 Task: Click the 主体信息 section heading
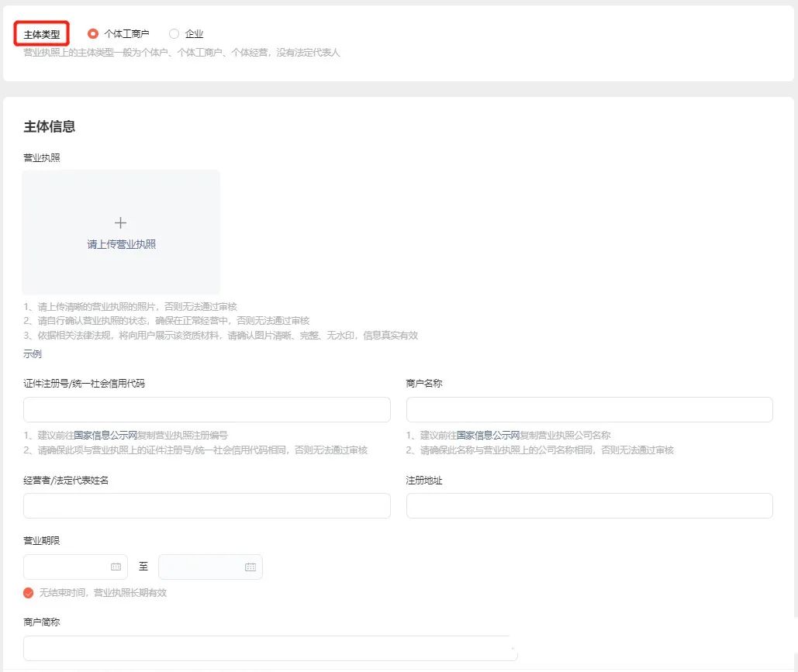[x=50, y=126]
